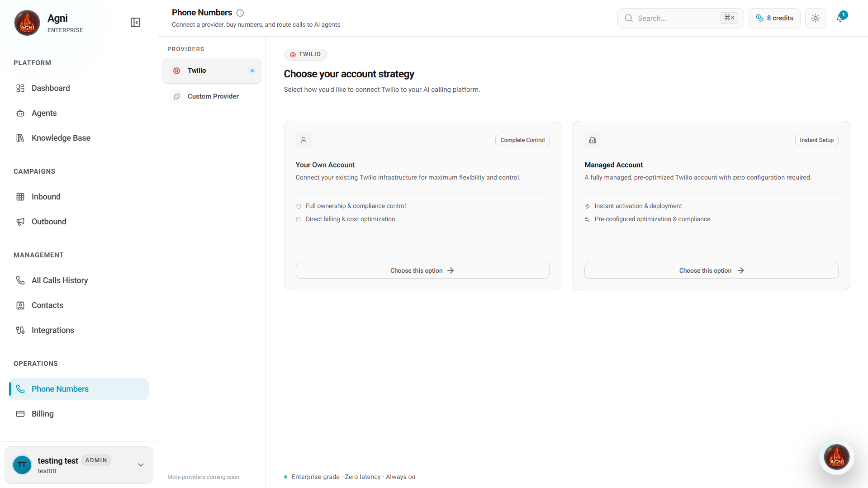Open the Agni chat assistant bubble
The width and height of the screenshot is (868, 488).
pos(836,457)
